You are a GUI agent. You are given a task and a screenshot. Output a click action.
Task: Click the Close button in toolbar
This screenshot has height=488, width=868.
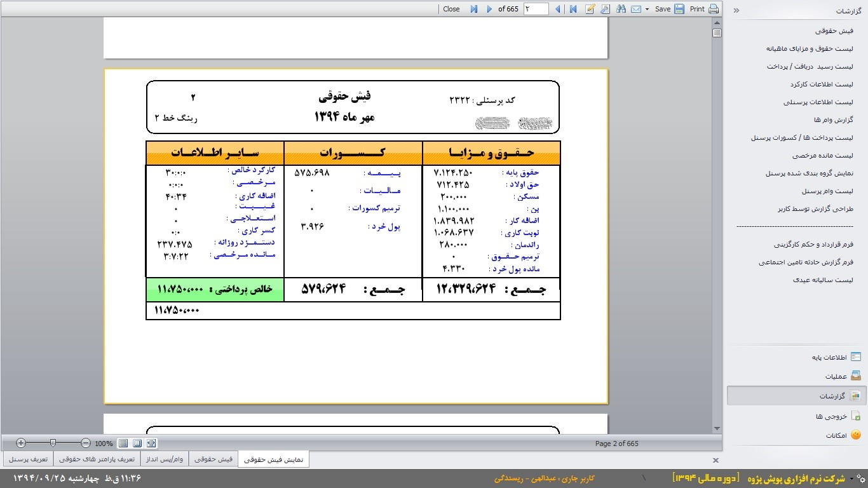coord(451,9)
